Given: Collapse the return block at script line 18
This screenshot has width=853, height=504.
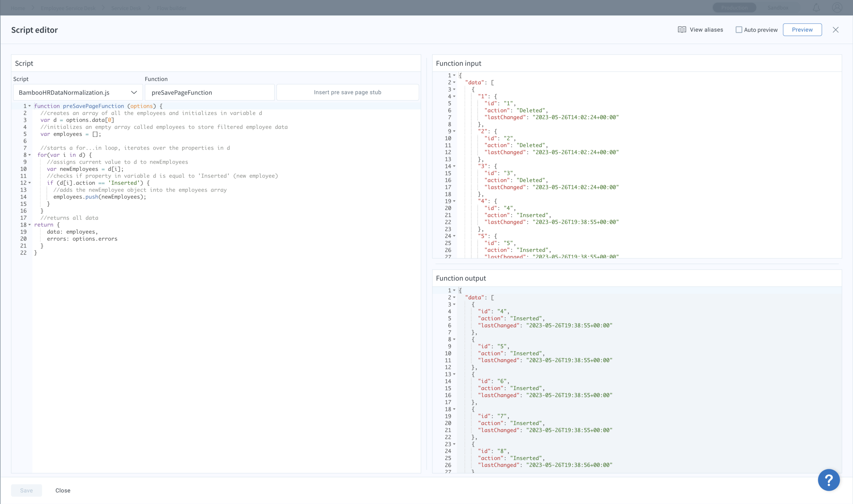Looking at the screenshot, I should (x=30, y=225).
